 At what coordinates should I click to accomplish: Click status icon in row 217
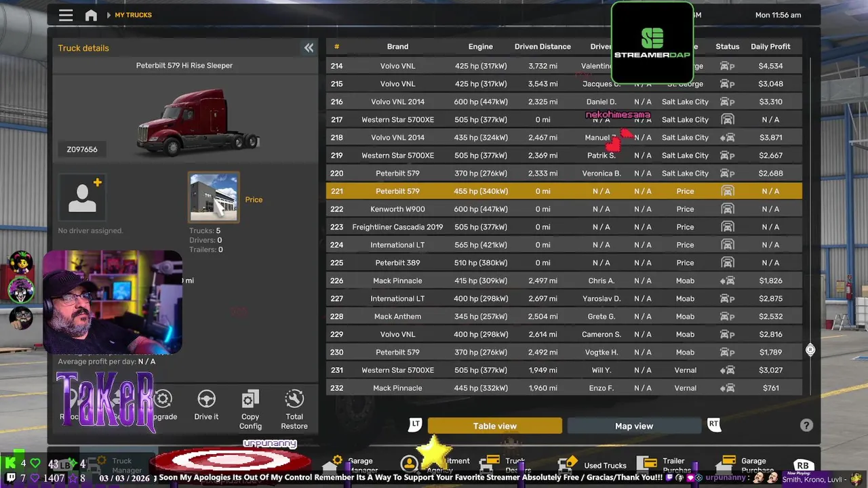click(x=727, y=119)
